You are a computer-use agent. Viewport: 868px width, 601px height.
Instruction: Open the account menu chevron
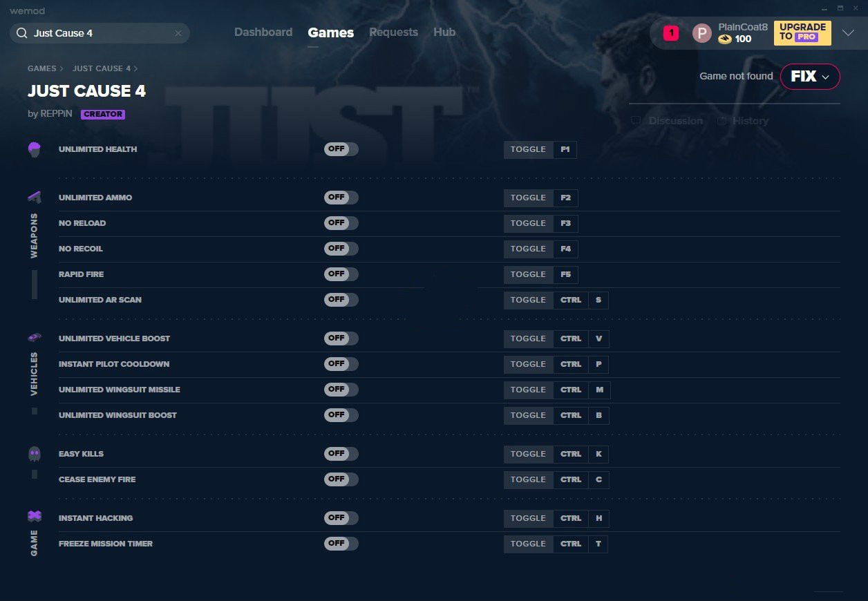point(849,33)
